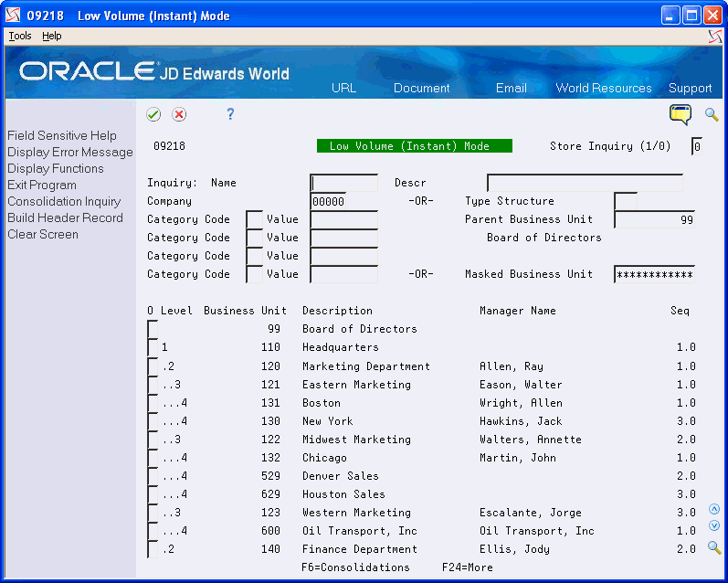Click manager name Escalante, Jorge

click(530, 513)
